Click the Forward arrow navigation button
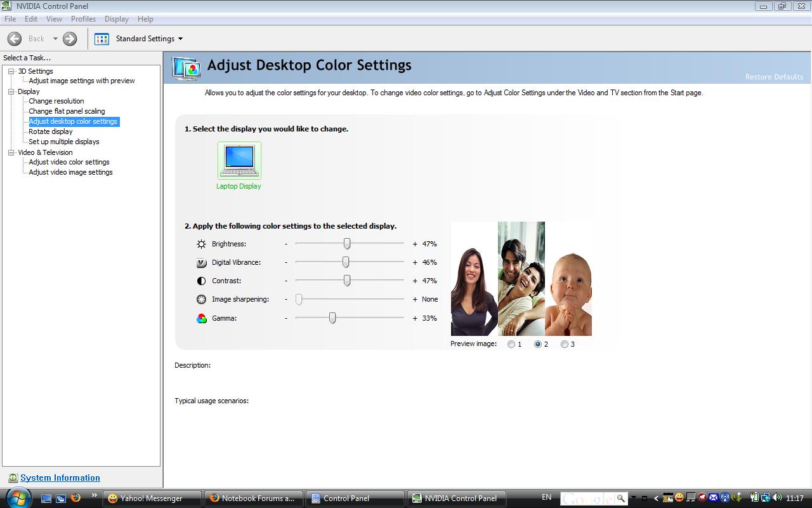Viewport: 812px width, 508px height. [x=70, y=39]
